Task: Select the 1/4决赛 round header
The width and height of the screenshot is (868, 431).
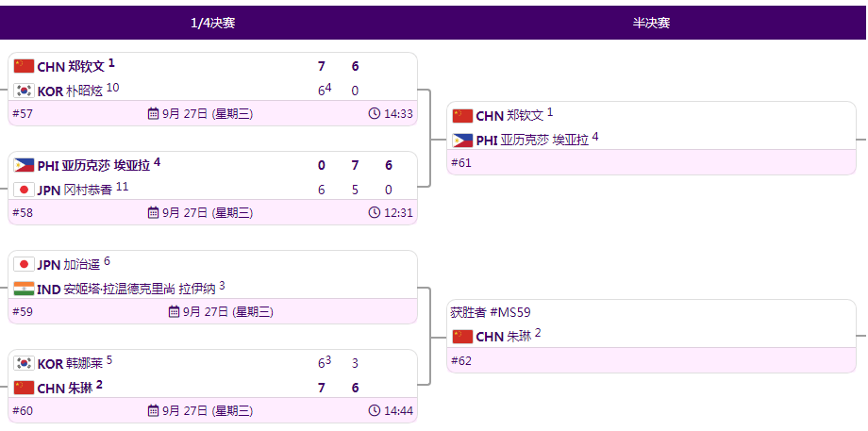Action: point(213,24)
